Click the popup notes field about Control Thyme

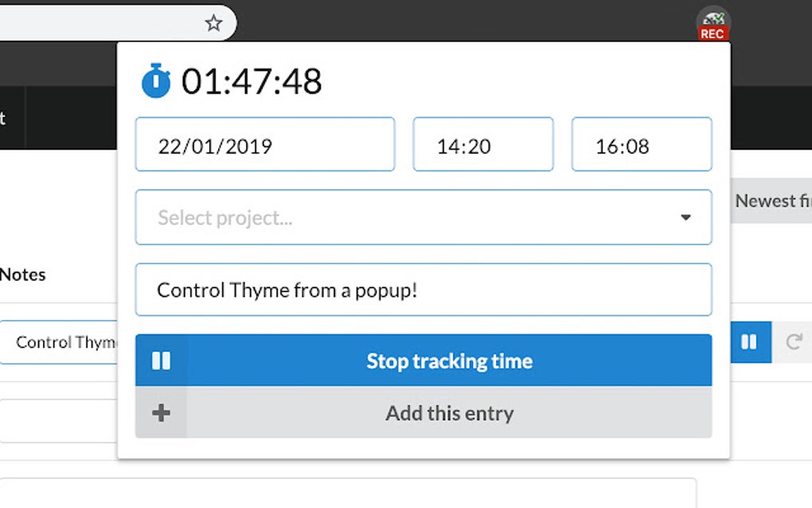[x=423, y=290]
